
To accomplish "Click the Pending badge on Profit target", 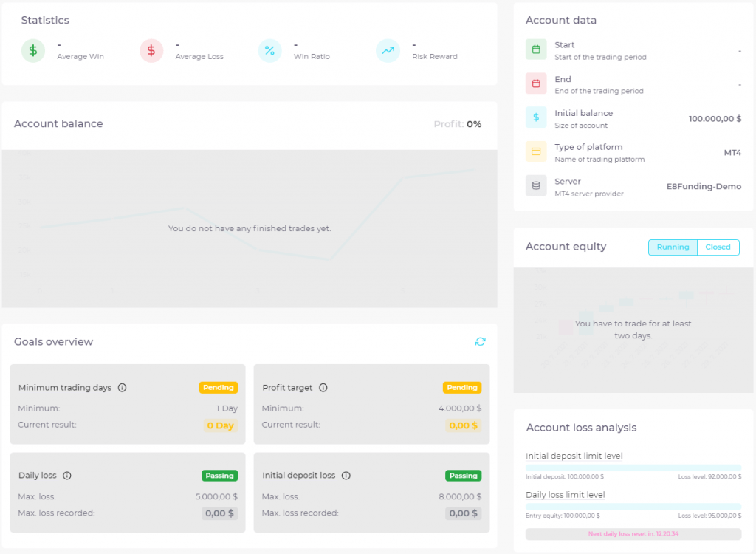I will tap(462, 387).
